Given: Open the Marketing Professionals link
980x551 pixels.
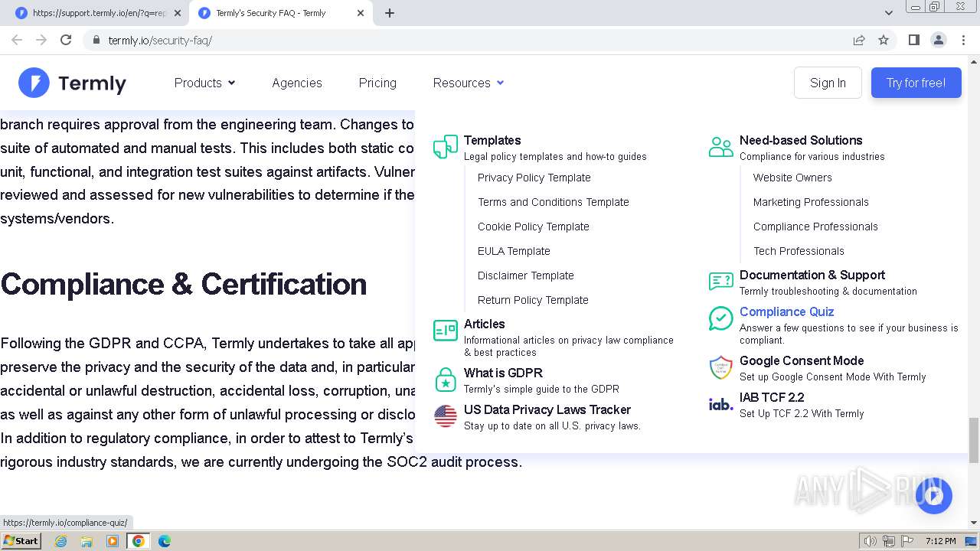Looking at the screenshot, I should [811, 202].
